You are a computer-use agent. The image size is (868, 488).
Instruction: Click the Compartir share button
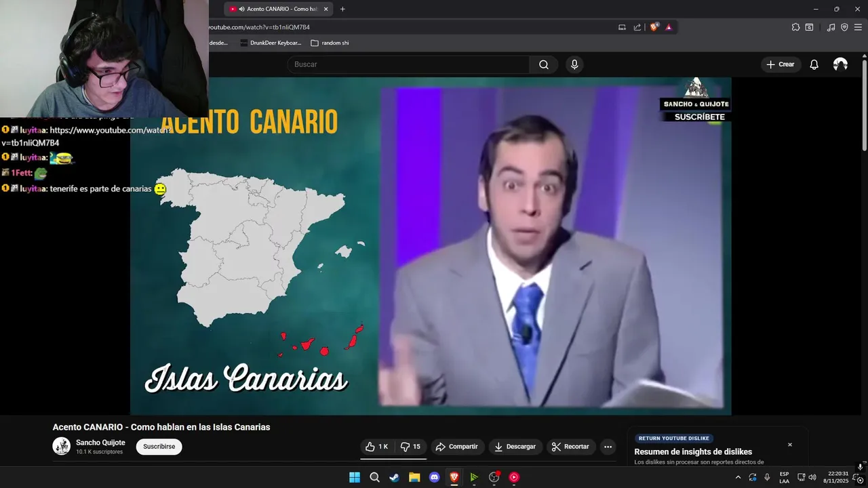(457, 447)
